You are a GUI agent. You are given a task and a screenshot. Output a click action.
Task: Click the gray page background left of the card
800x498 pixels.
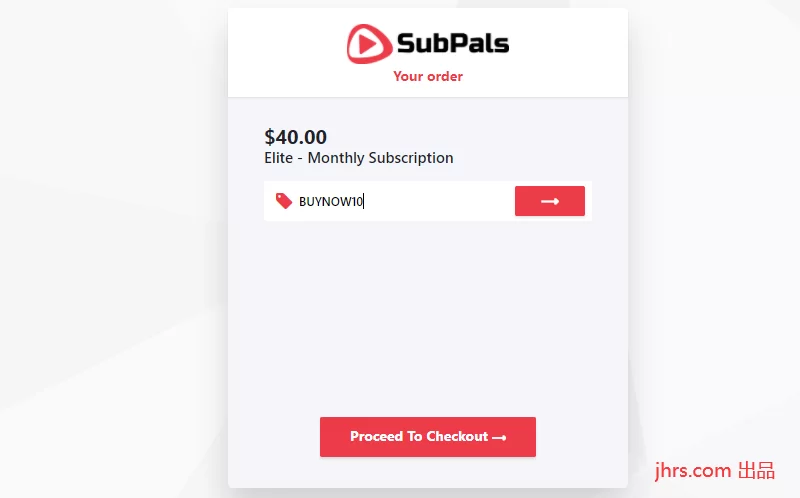110,250
